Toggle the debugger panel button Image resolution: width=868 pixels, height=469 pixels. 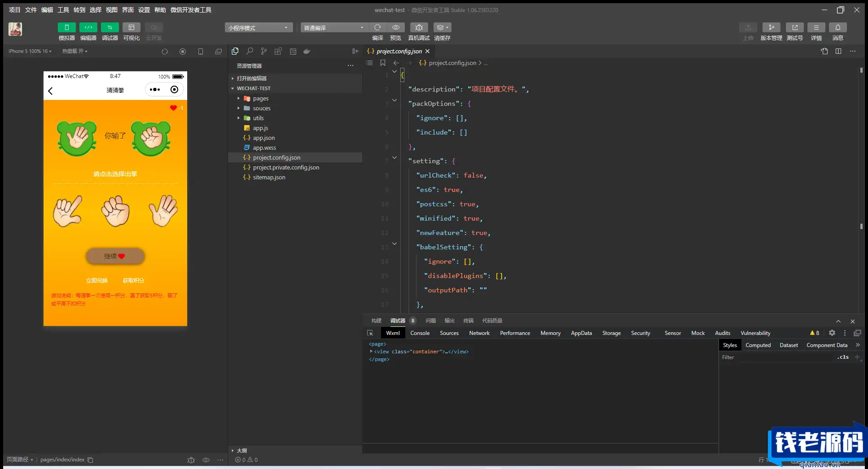pyautogui.click(x=110, y=27)
